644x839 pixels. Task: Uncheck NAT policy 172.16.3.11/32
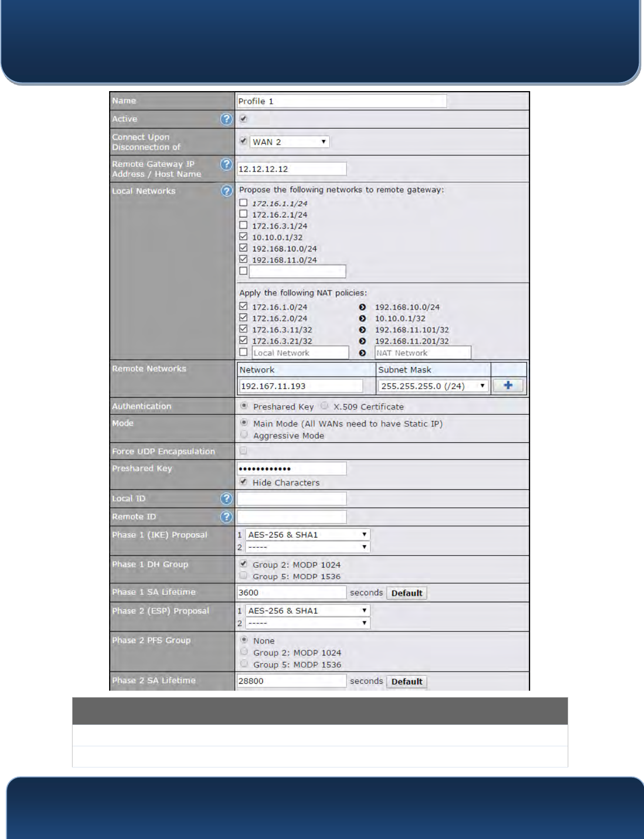[x=243, y=329]
